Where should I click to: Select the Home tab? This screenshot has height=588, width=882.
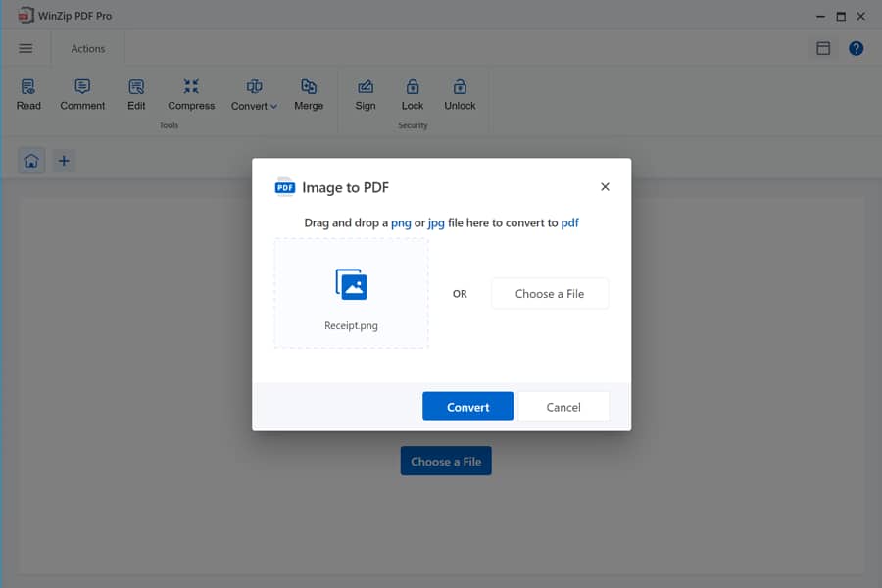point(30,160)
